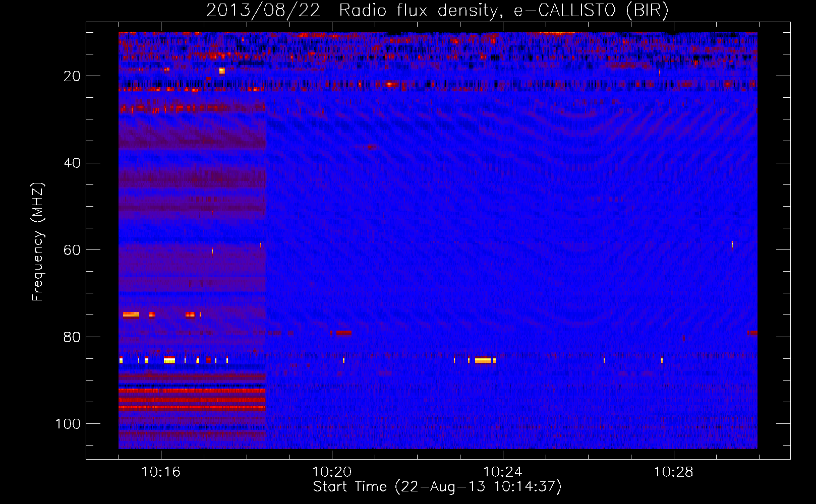Click the long bright yellow burst near 10:23:30 at 85 MHz
This screenshot has height=504, width=816.
click(483, 360)
